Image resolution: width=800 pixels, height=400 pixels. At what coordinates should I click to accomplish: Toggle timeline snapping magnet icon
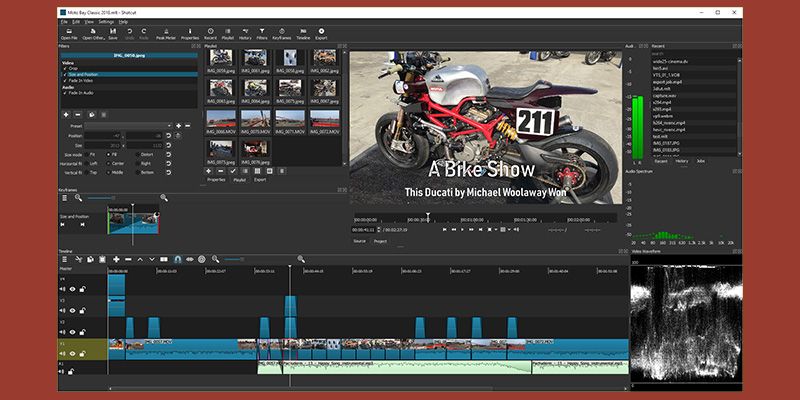tap(178, 259)
